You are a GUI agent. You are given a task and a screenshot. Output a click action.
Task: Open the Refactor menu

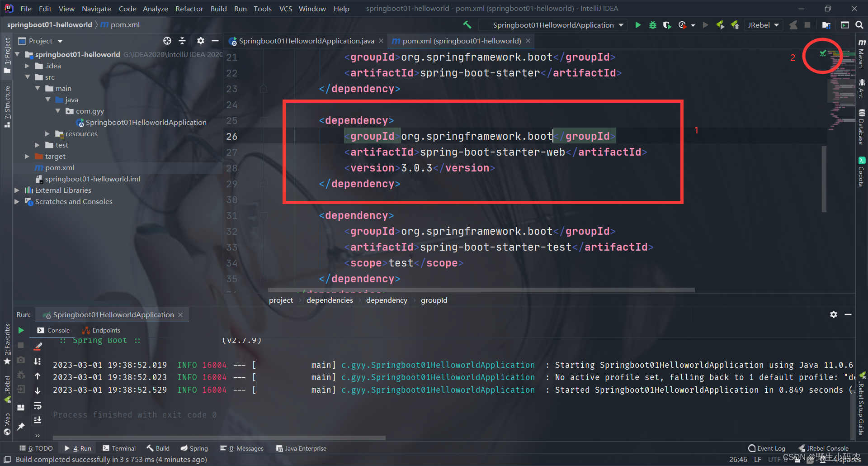click(189, 9)
